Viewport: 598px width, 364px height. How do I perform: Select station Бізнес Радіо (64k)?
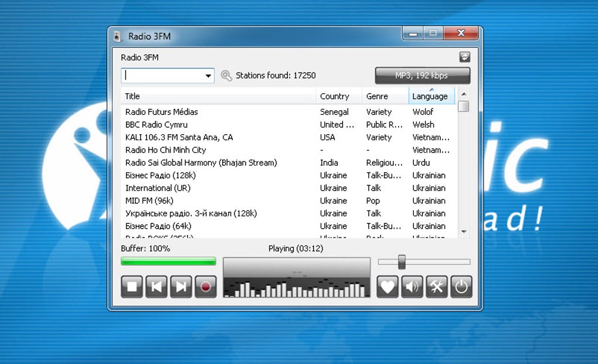(158, 226)
